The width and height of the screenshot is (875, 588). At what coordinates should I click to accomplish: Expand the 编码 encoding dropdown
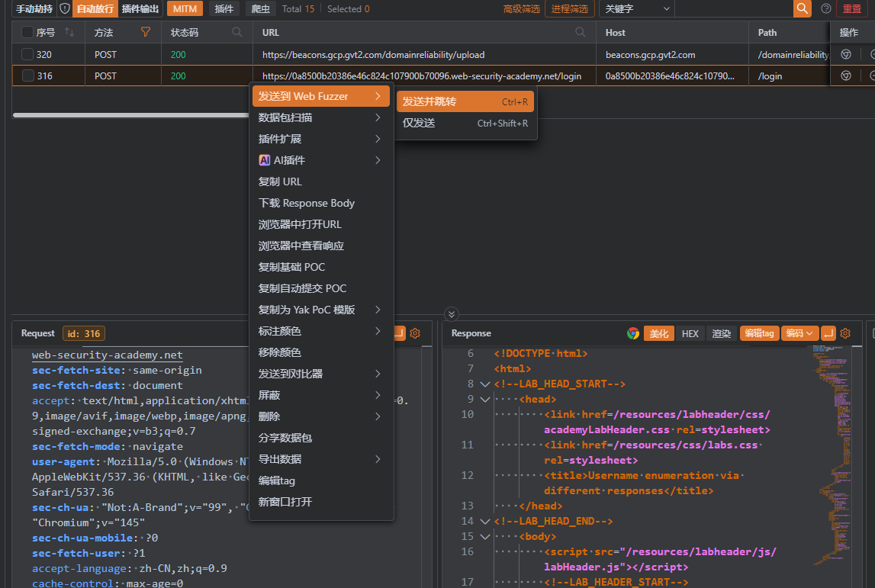(798, 333)
